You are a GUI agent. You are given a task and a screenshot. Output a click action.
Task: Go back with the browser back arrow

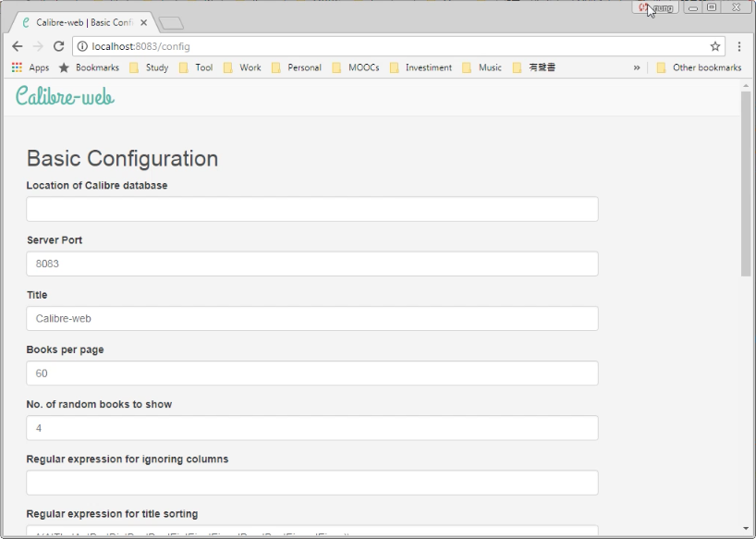18,46
